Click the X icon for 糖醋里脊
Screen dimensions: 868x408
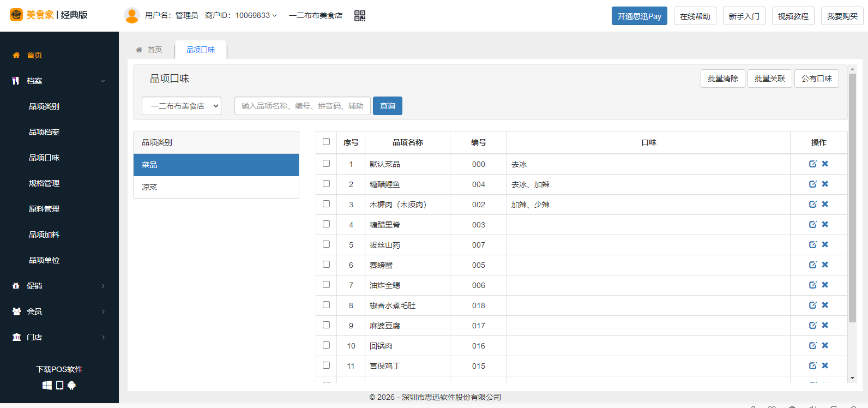coord(825,224)
